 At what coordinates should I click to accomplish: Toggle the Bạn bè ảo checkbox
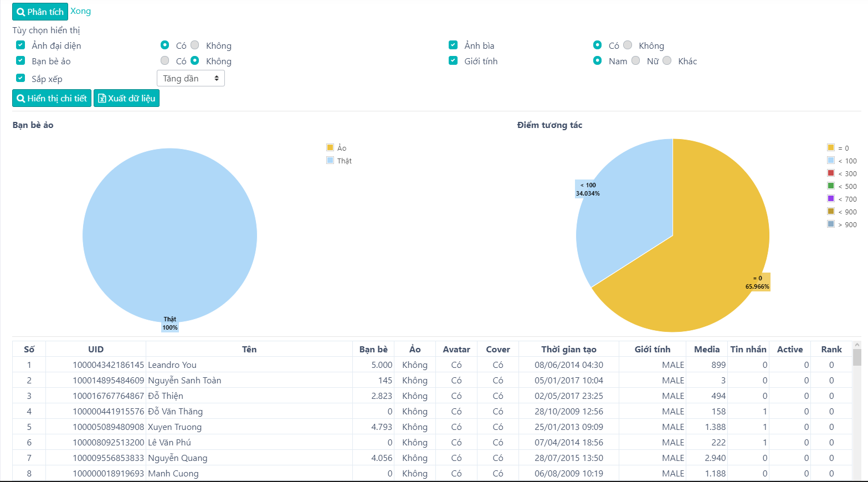point(20,60)
